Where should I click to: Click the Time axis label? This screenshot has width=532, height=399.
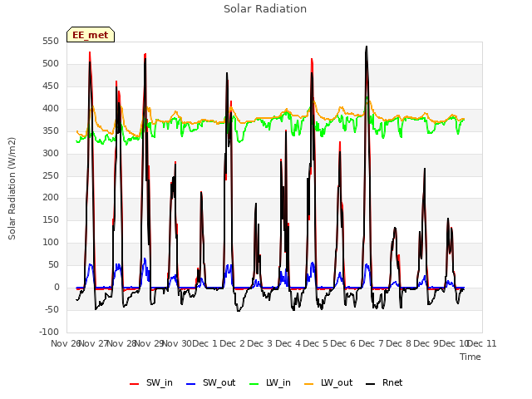[x=470, y=357]
